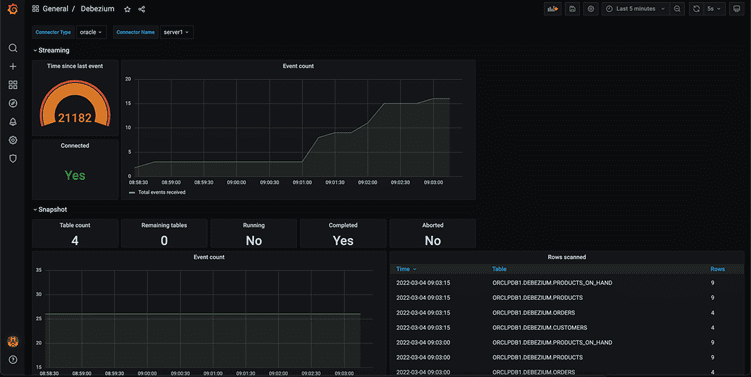751x377 pixels.
Task: Open the Explore compass icon
Action: click(13, 103)
